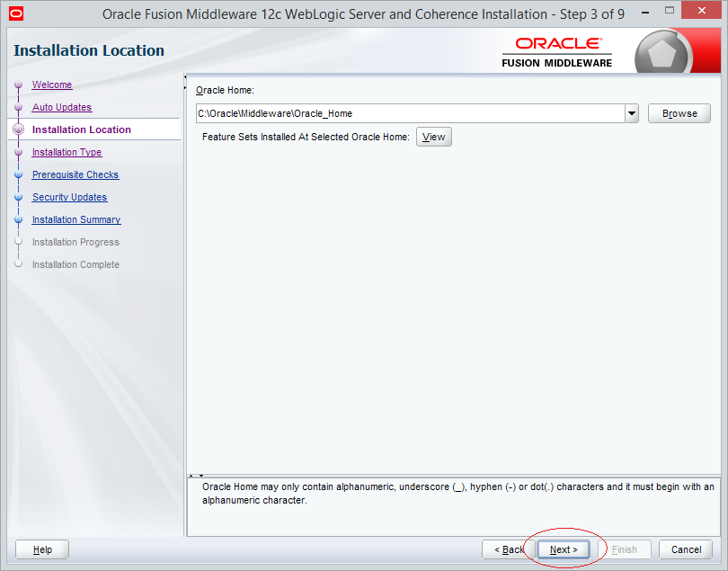The height and width of the screenshot is (571, 728).
Task: Click the Installation Progress step bullet
Action: click(19, 242)
